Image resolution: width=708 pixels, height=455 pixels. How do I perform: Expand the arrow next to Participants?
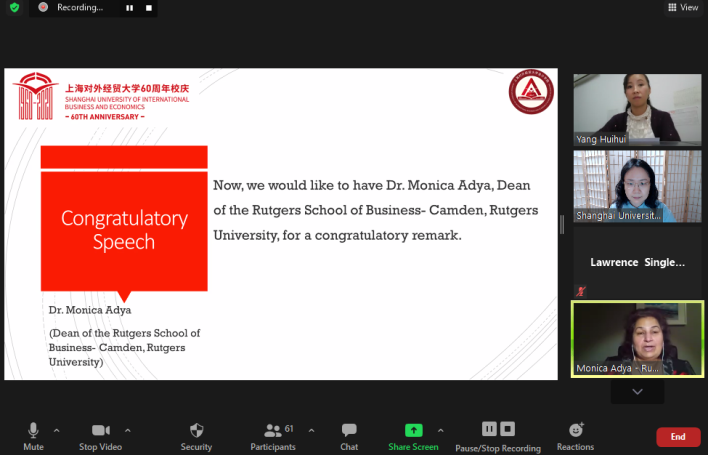click(311, 430)
